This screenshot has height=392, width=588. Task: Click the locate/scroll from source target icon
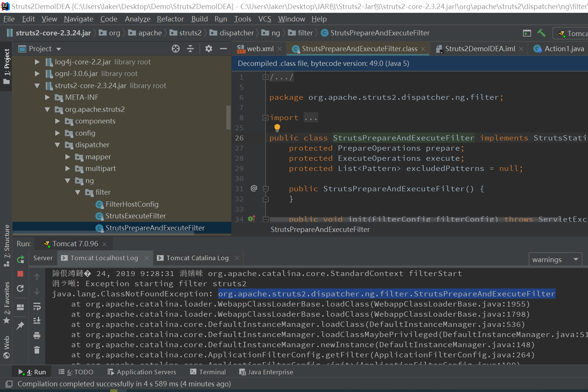click(176, 49)
